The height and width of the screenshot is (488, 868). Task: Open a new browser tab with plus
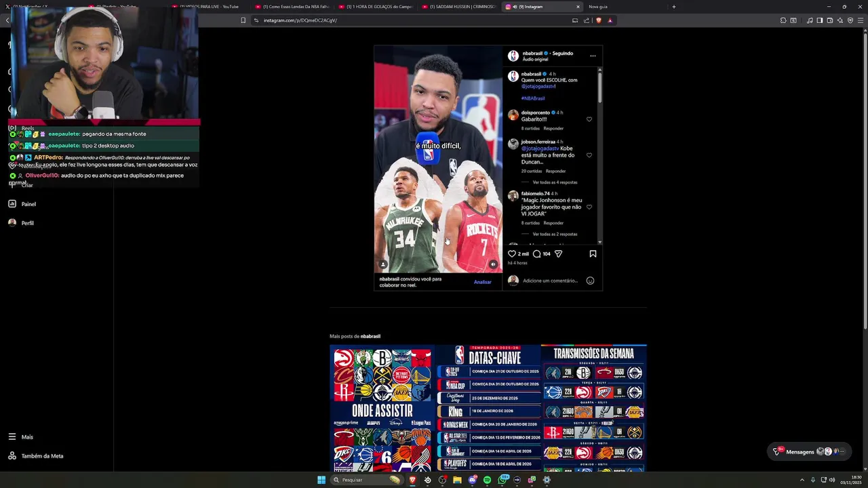point(673,7)
